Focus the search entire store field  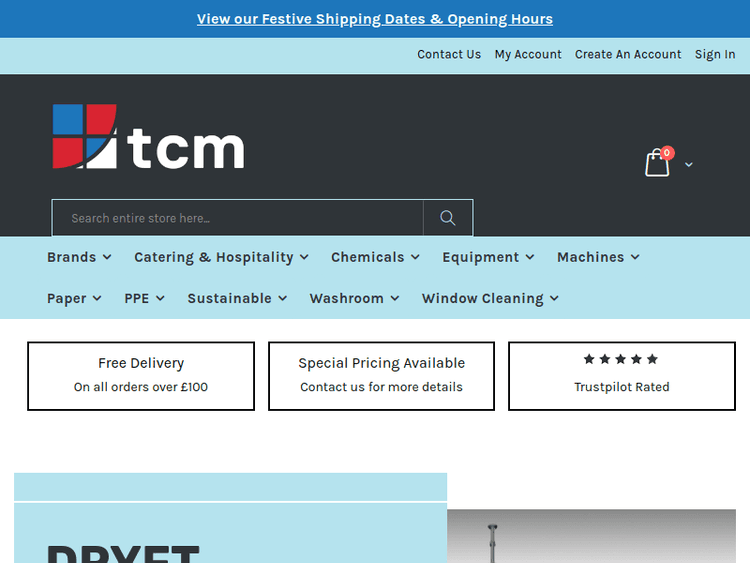pyautogui.click(x=238, y=218)
